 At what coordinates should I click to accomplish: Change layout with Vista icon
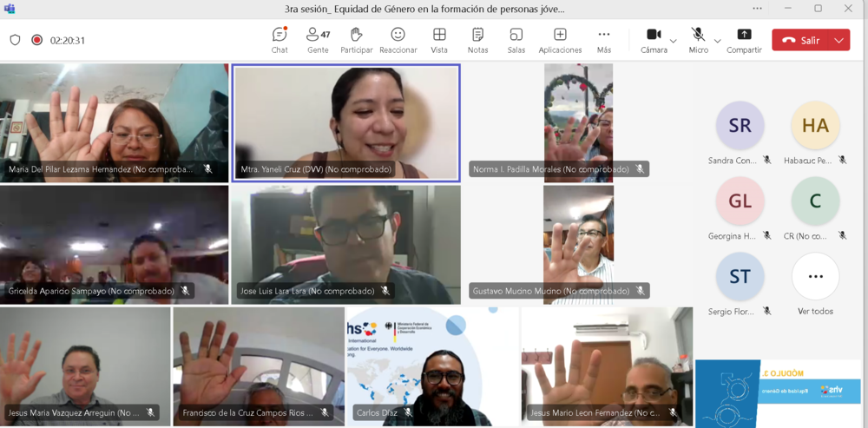[439, 40]
